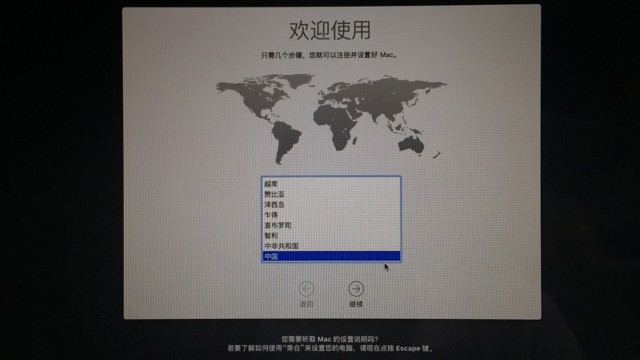This screenshot has height=360, width=640.
Task: Click the 继续 (Continue) arrow button
Action: coord(356,289)
